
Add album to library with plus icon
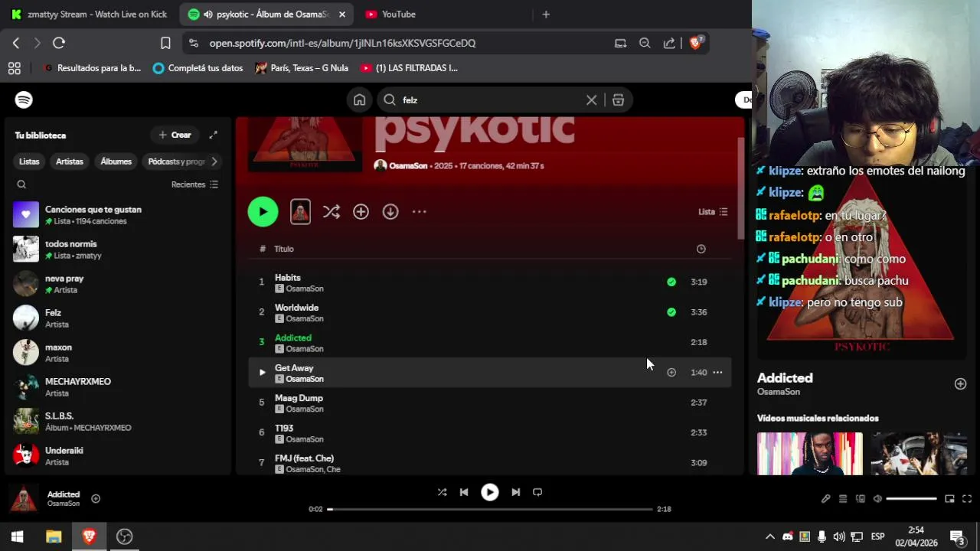361,212
